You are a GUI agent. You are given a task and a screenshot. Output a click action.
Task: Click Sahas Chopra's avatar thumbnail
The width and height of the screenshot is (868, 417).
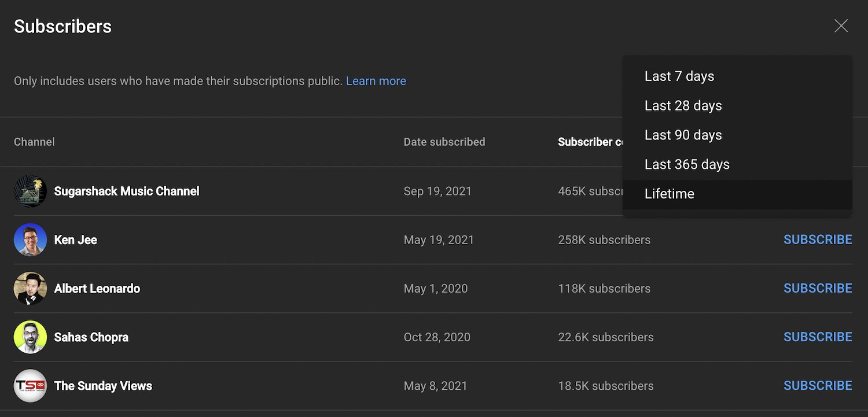tap(30, 337)
